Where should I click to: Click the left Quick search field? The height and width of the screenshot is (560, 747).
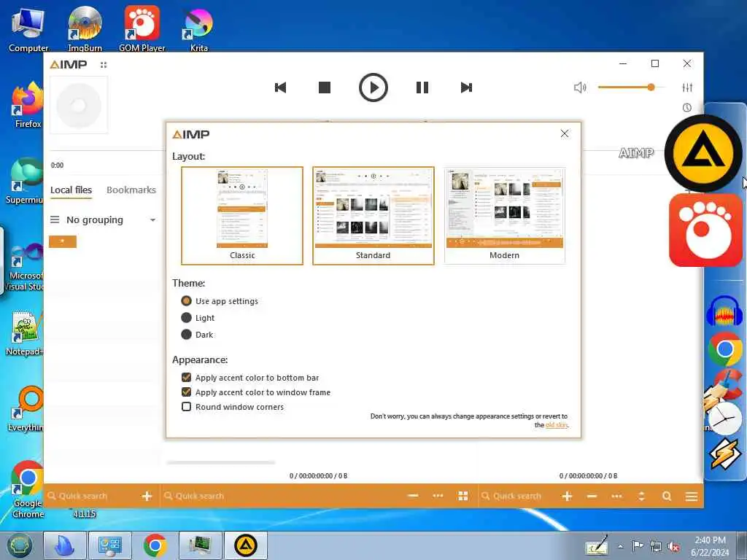(x=90, y=496)
